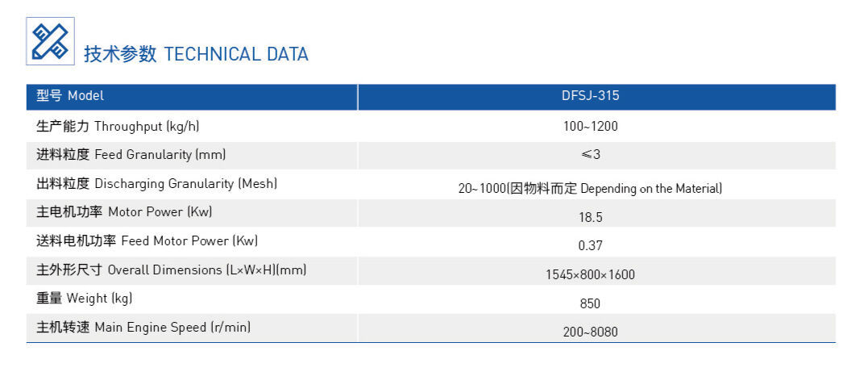Click the Feed Granularity (mm) label
The width and height of the screenshot is (868, 372).
[x=131, y=155]
